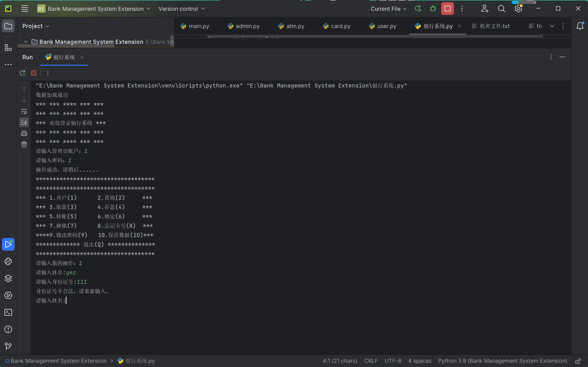Change UTF-8 file encoding
This screenshot has height=367, width=588.
(x=393, y=361)
